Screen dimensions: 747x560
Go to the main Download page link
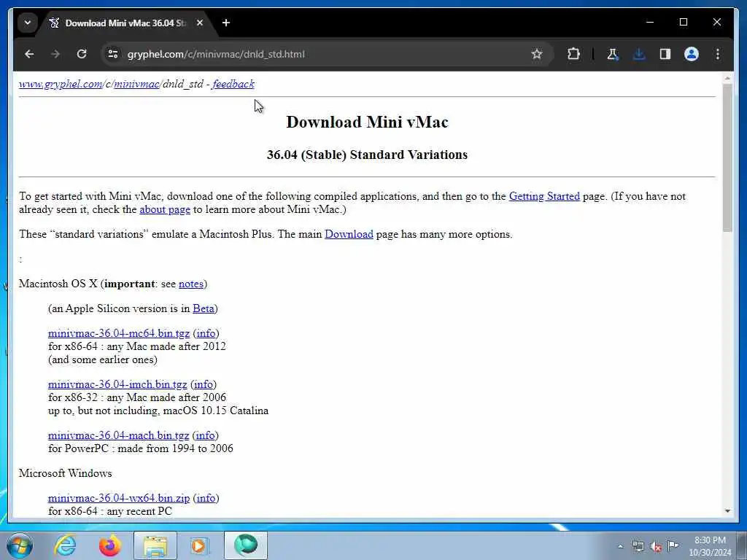(x=349, y=234)
